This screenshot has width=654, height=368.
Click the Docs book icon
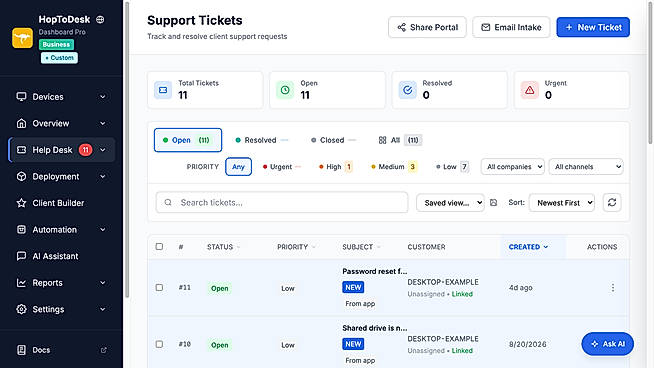(x=21, y=350)
